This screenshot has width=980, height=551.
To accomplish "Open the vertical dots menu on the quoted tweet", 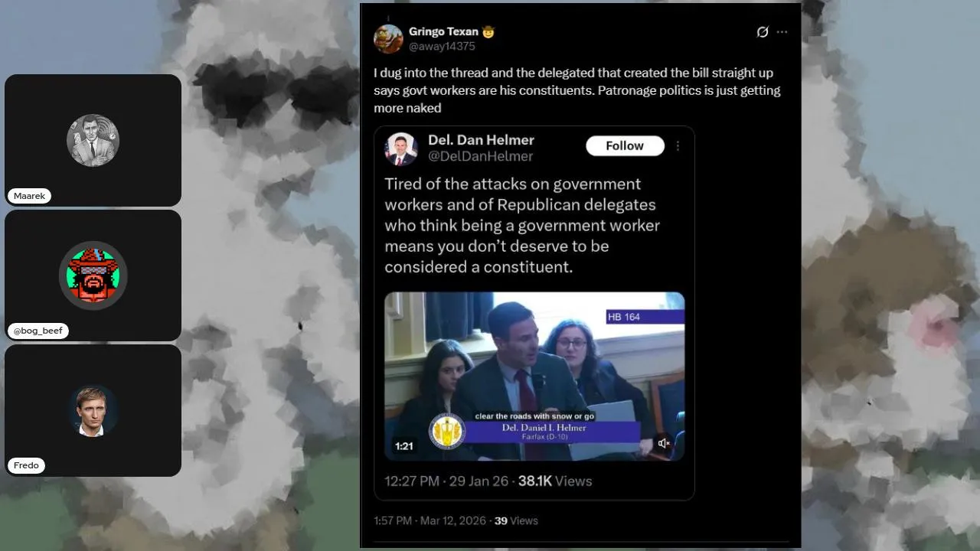I will [x=678, y=146].
